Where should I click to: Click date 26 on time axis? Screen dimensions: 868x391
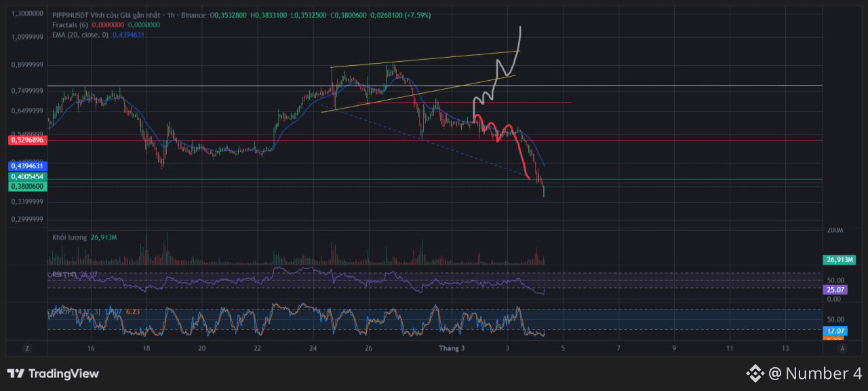tap(368, 348)
